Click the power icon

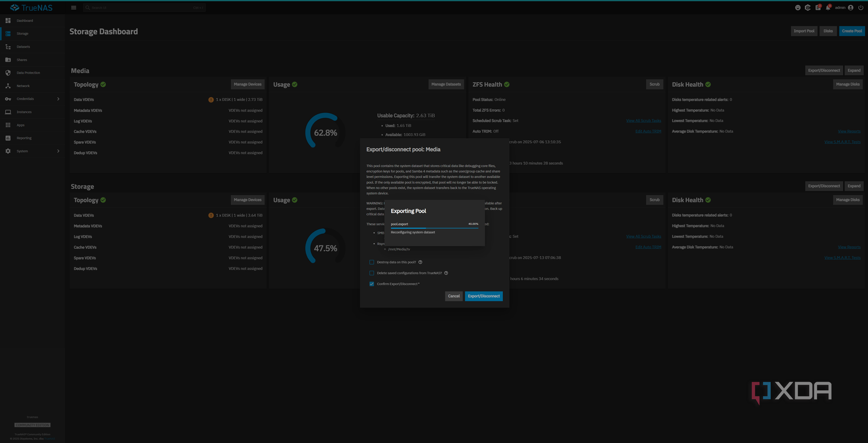[x=860, y=8]
